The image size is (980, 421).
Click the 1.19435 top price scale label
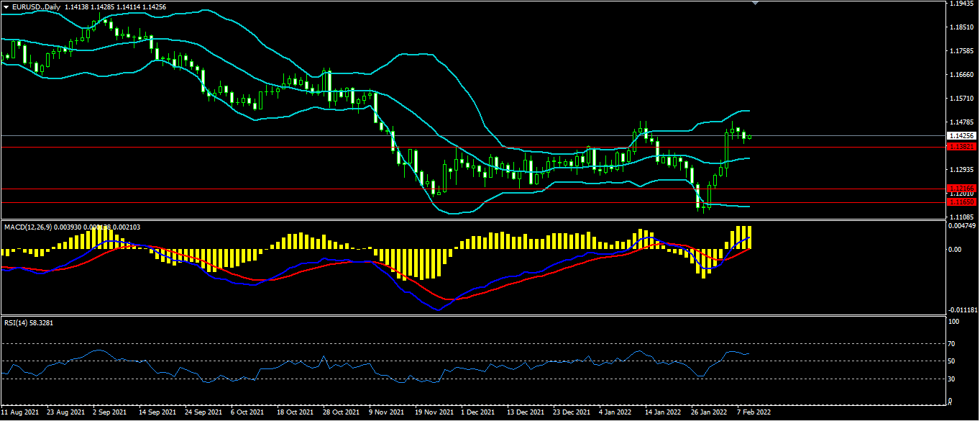tap(961, 4)
